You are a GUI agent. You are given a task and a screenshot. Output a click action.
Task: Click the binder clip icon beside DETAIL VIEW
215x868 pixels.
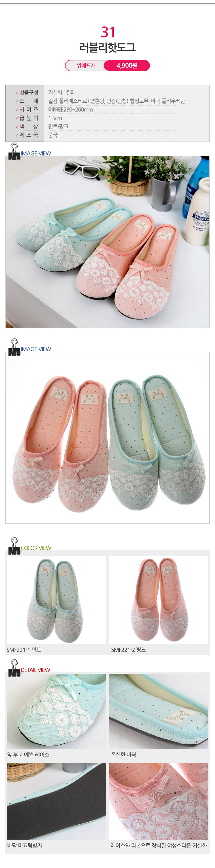14,668
